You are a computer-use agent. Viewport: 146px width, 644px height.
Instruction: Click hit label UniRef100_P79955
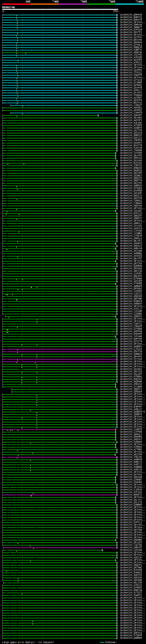(x=131, y=284)
